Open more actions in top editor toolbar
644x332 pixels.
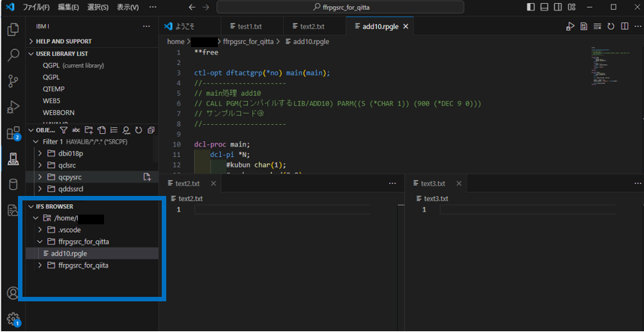(x=638, y=26)
